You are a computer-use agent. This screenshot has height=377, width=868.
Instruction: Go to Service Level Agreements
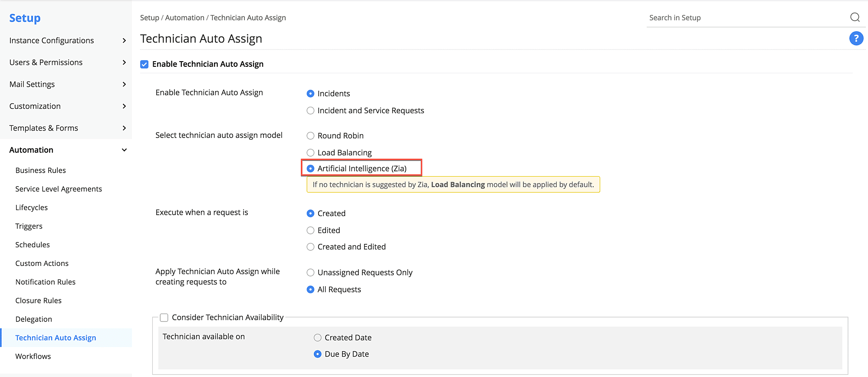pyautogui.click(x=59, y=189)
